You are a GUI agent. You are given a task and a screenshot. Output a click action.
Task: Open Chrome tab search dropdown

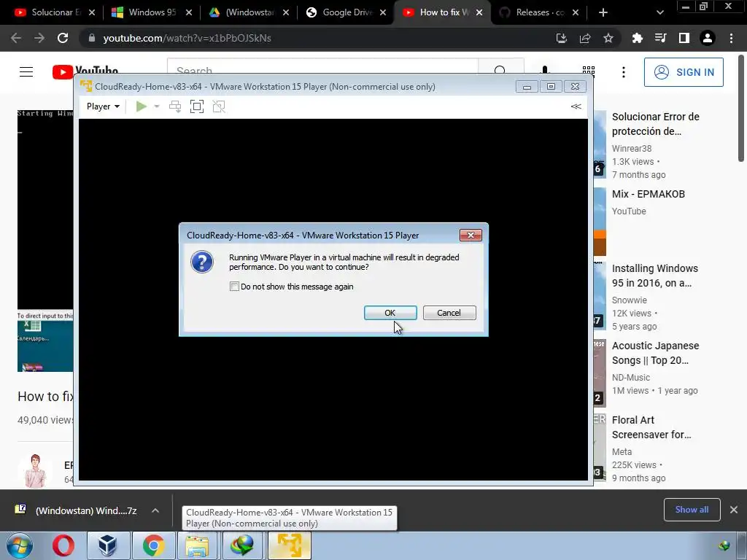[x=659, y=12]
